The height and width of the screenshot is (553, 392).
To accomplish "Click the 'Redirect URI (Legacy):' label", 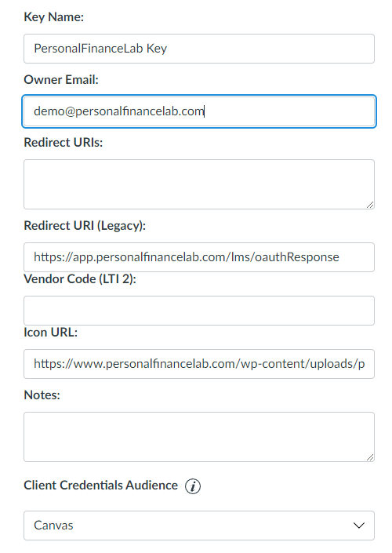I will 85,226.
